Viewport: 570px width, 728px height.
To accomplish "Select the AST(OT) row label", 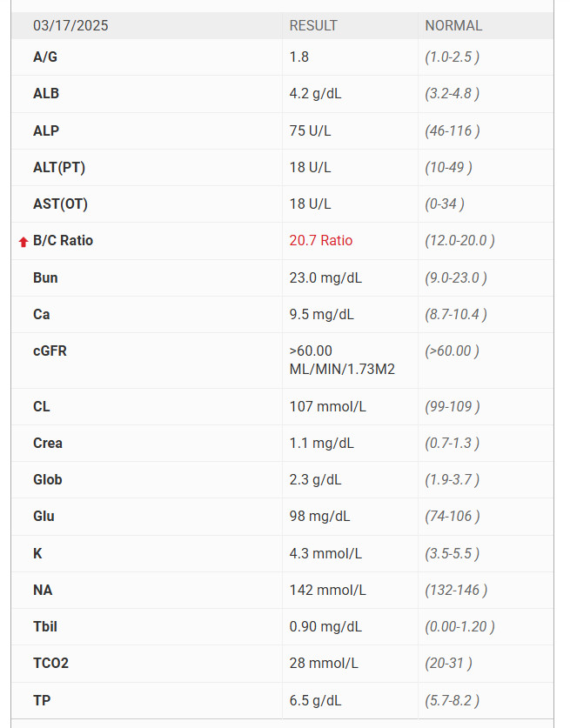I will coord(60,204).
